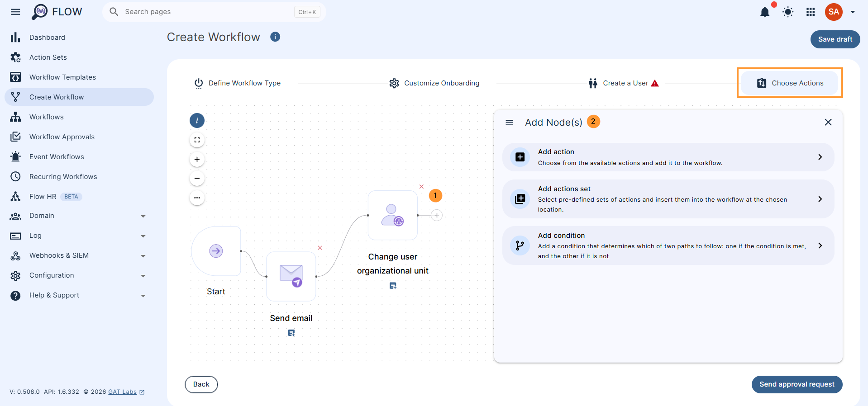This screenshot has height=406, width=868.
Task: Click the Add action chevron arrow
Action: pos(820,157)
